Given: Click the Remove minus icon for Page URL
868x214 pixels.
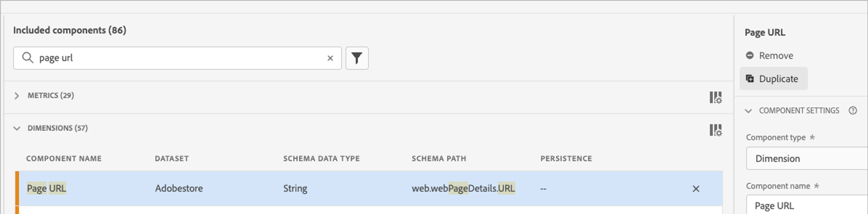Looking at the screenshot, I should pos(750,56).
